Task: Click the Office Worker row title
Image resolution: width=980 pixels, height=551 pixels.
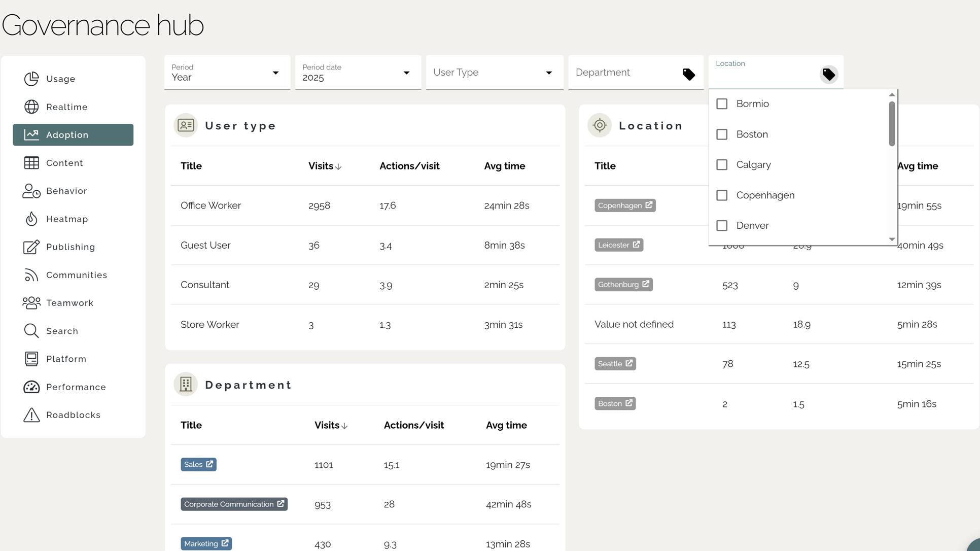Action: click(211, 205)
